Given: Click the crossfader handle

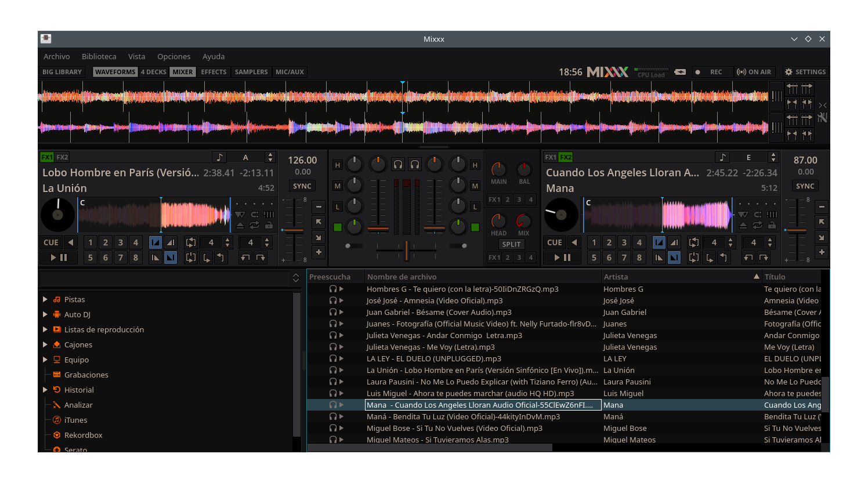Looking at the screenshot, I should click(407, 251).
